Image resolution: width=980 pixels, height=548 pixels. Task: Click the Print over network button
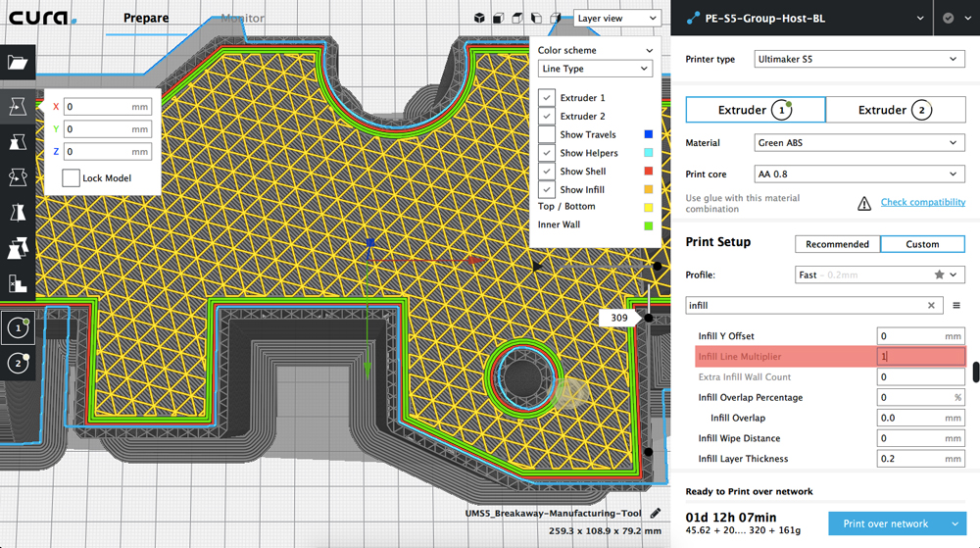885,523
